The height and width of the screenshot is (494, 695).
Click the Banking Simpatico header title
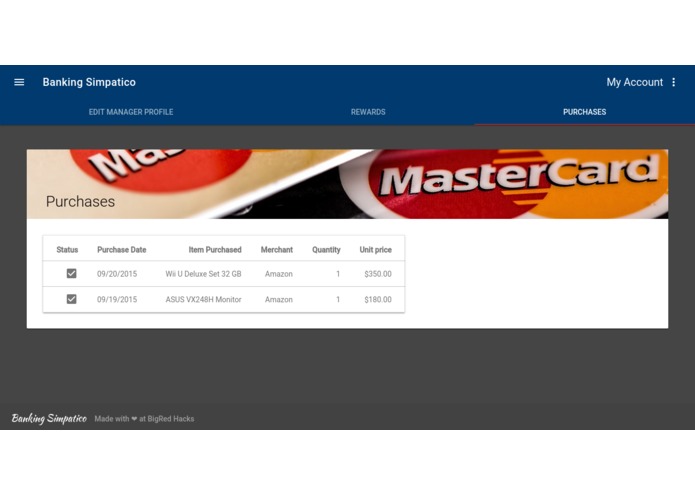point(89,82)
